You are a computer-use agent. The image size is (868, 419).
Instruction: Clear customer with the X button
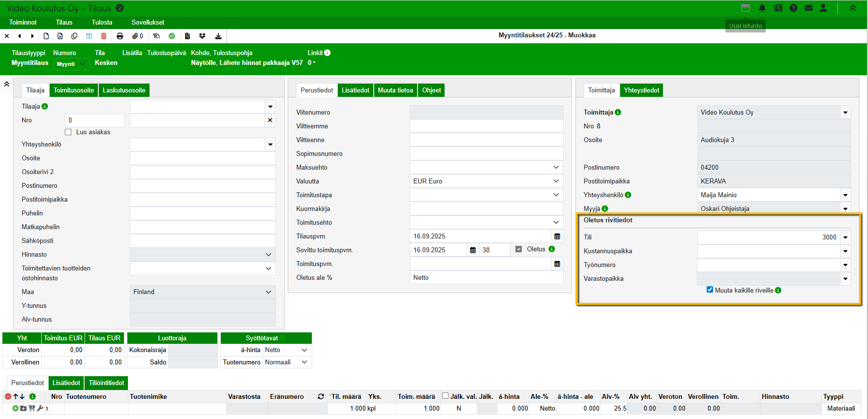(x=270, y=120)
